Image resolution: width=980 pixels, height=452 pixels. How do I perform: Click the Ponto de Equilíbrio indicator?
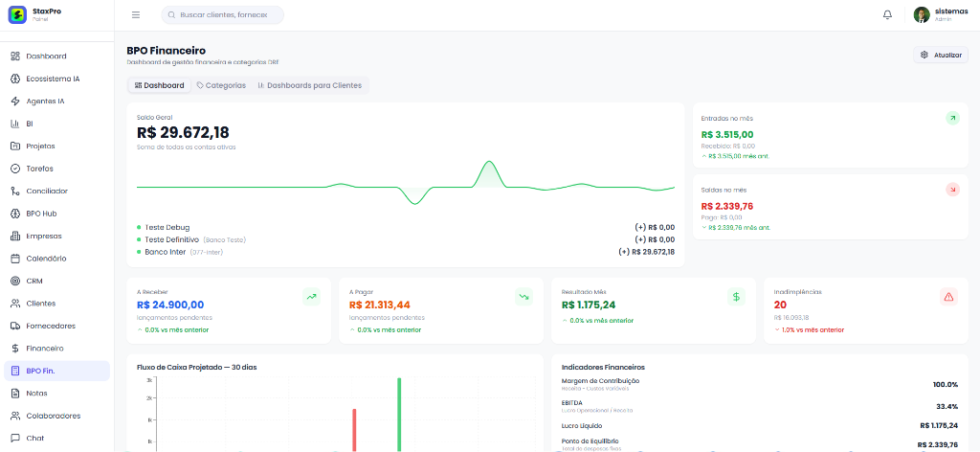pos(759,444)
